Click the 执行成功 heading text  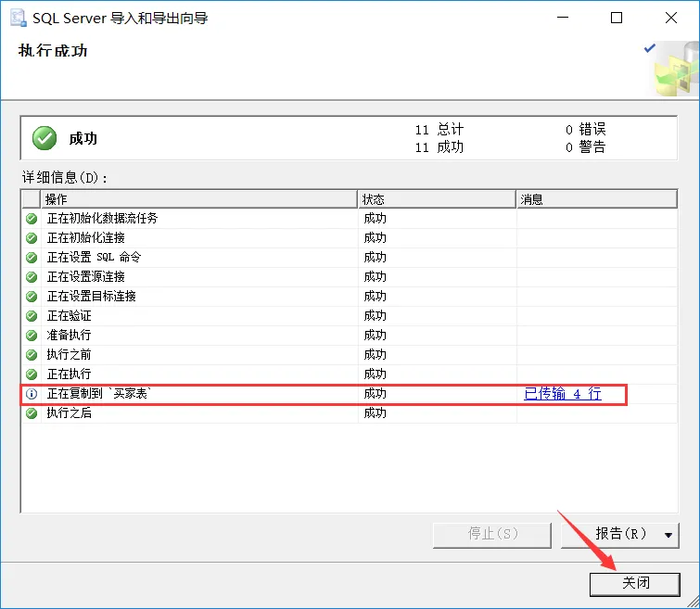coord(53,51)
